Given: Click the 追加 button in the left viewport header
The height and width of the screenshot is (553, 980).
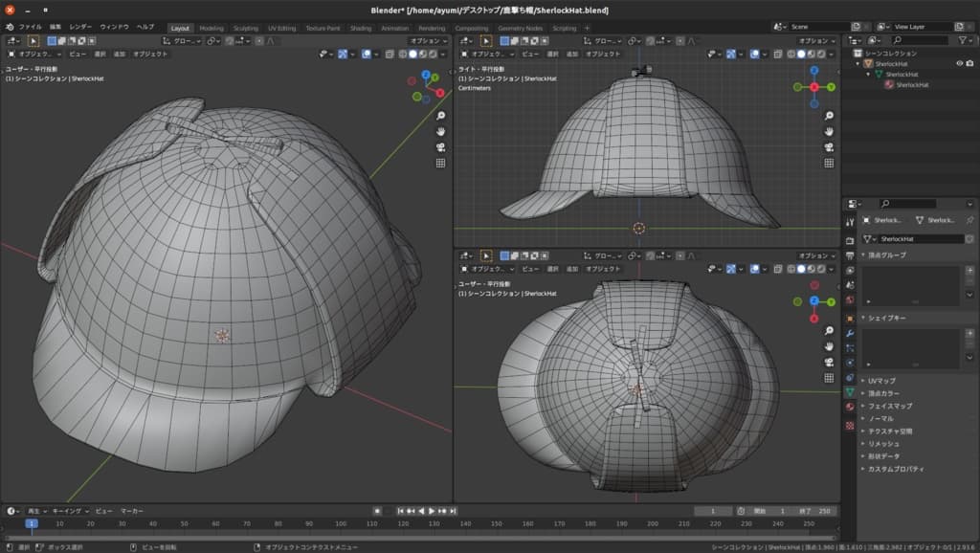Looking at the screenshot, I should point(120,55).
